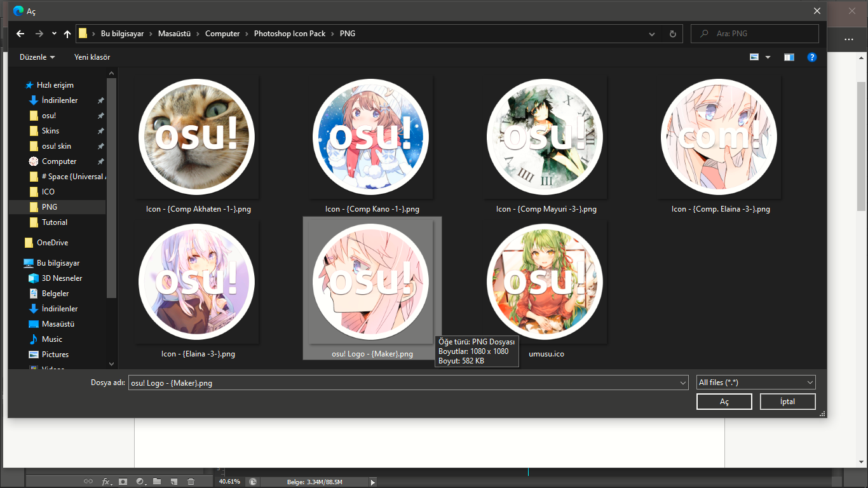Click Computer in the address path
Screen dimensions: 868x488
222,34
